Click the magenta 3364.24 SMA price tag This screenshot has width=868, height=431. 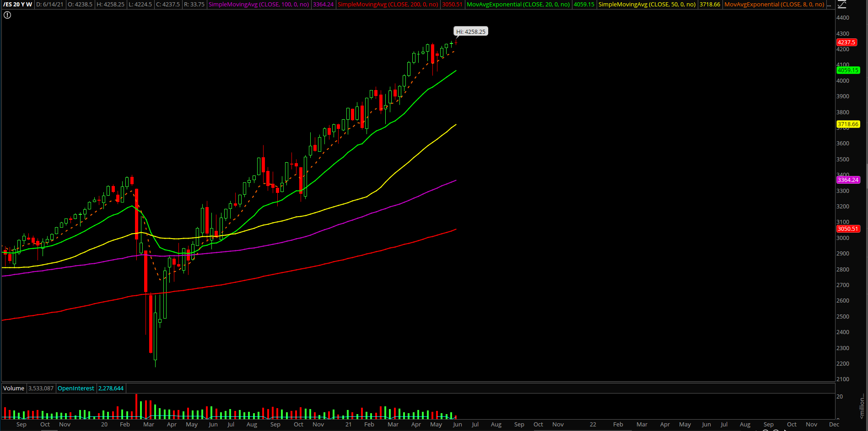[848, 180]
